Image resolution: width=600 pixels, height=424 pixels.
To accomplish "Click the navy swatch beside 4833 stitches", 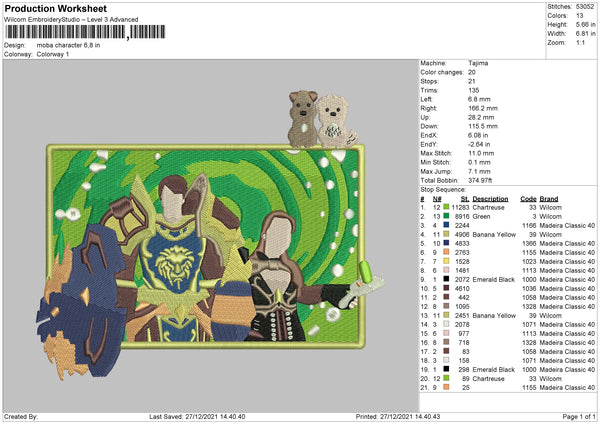I will point(446,243).
